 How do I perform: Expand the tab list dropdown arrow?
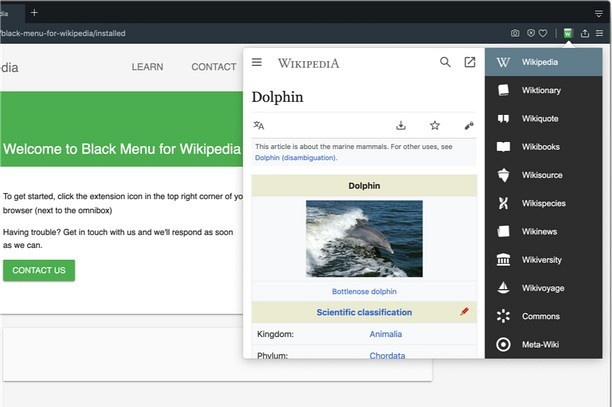coord(599,12)
